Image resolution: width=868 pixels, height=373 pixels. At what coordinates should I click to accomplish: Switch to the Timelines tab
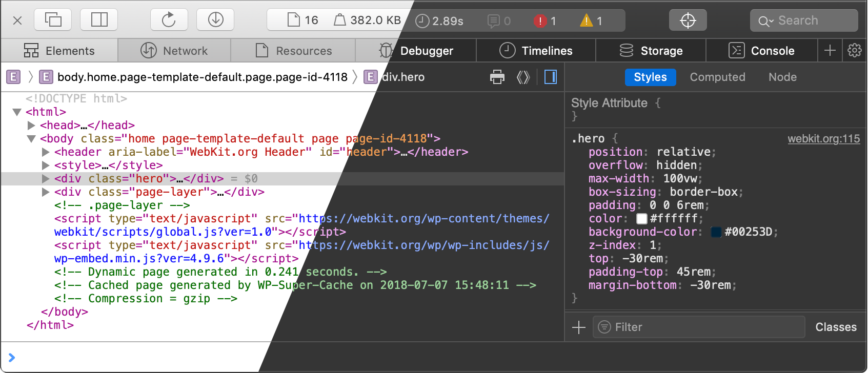(x=536, y=51)
